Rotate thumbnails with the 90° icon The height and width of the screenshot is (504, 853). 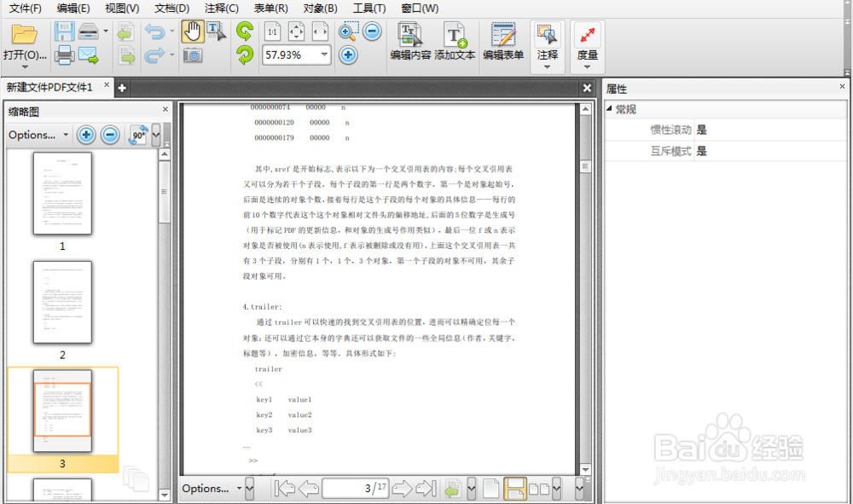pos(138,135)
